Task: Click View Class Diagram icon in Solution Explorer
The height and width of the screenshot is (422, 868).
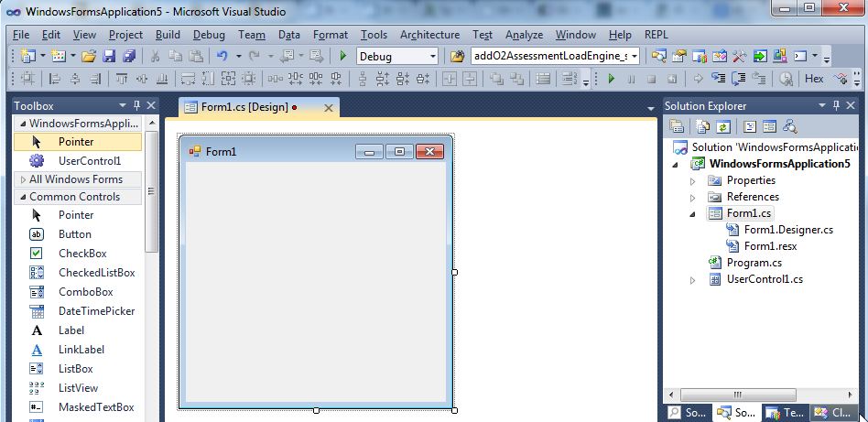Action: point(790,127)
